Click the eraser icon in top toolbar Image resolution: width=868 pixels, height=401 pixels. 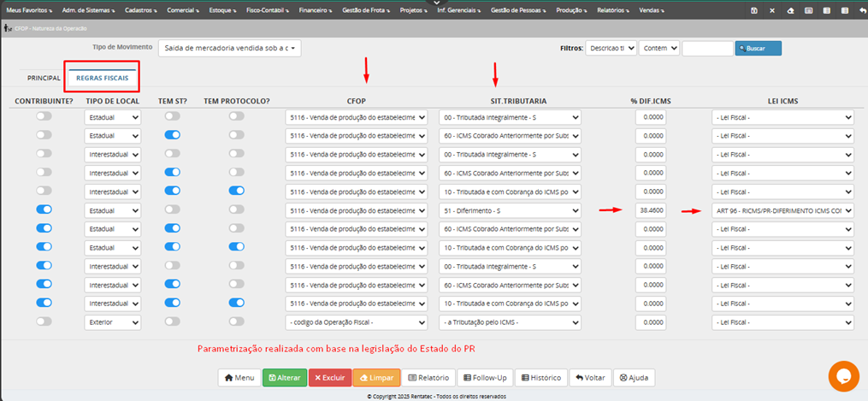click(x=791, y=9)
